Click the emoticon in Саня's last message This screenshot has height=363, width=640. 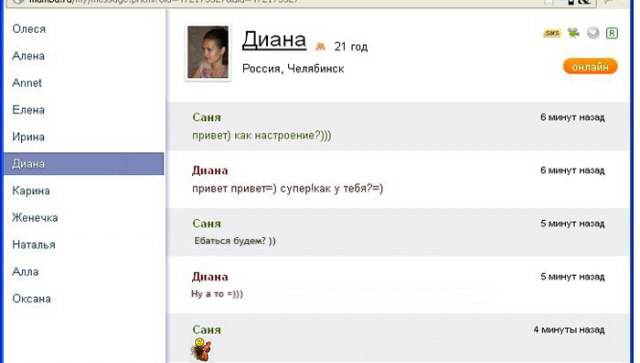pyautogui.click(x=201, y=350)
